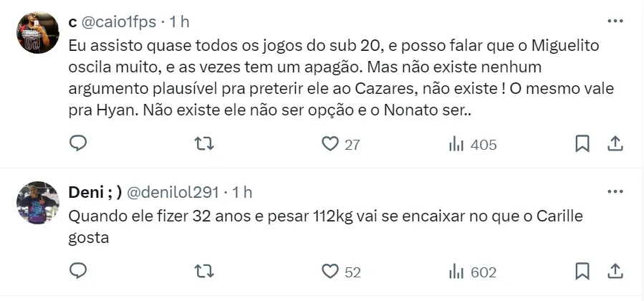644x301 pixels.
Task: Like Deni's tweet with 52 likes
Action: (x=330, y=272)
